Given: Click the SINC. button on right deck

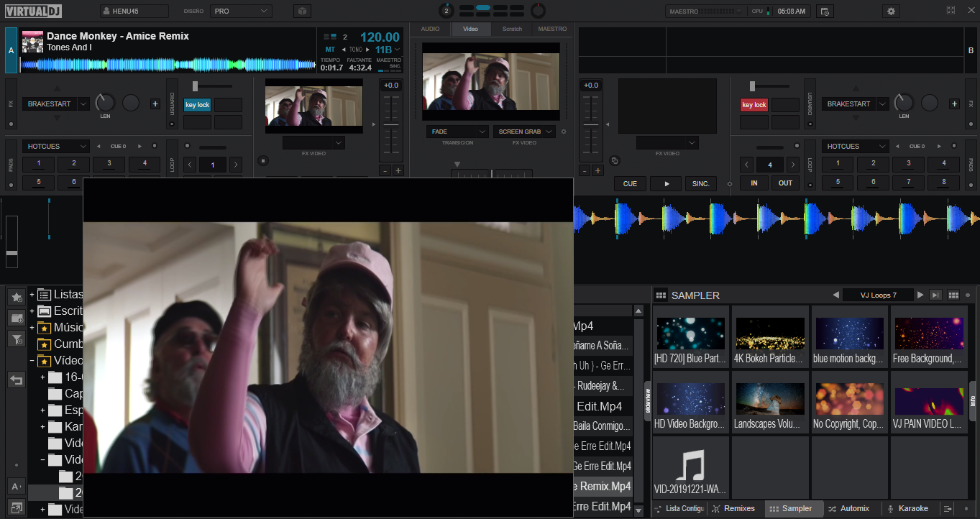Looking at the screenshot, I should (x=701, y=183).
